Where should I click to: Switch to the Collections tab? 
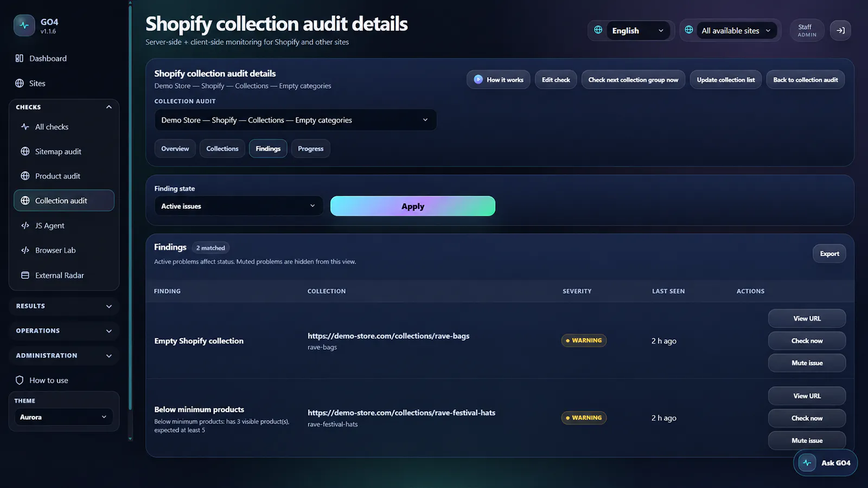222,149
